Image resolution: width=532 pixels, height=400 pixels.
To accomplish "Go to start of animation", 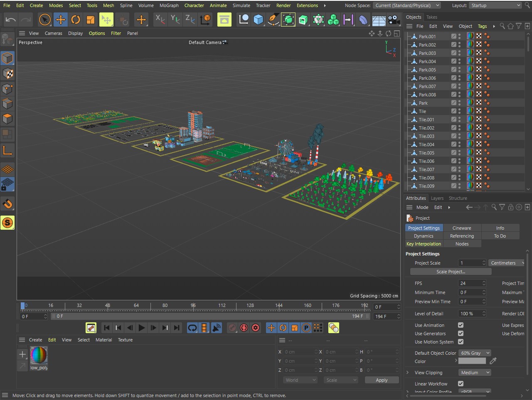I will 106,328.
